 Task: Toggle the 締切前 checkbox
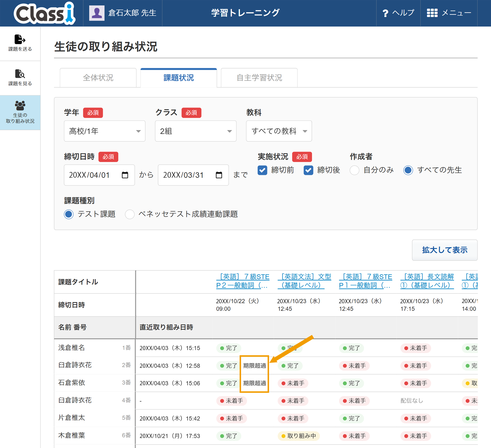[x=262, y=170]
